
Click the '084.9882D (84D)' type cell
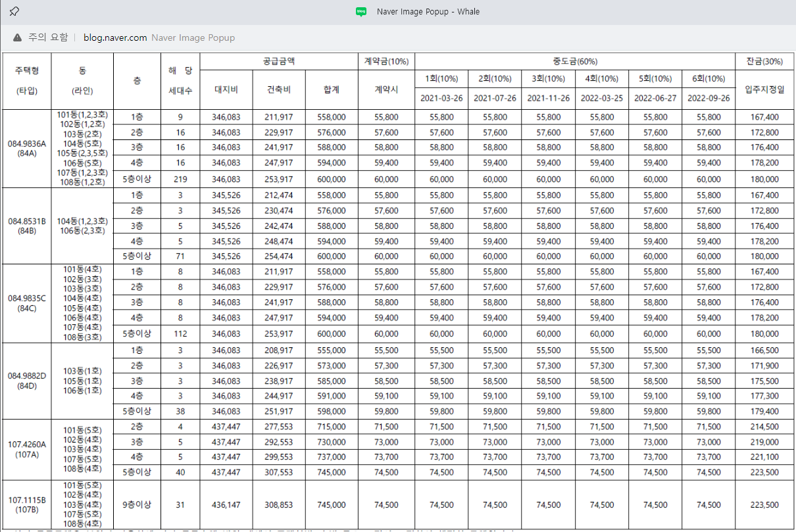tap(27, 380)
